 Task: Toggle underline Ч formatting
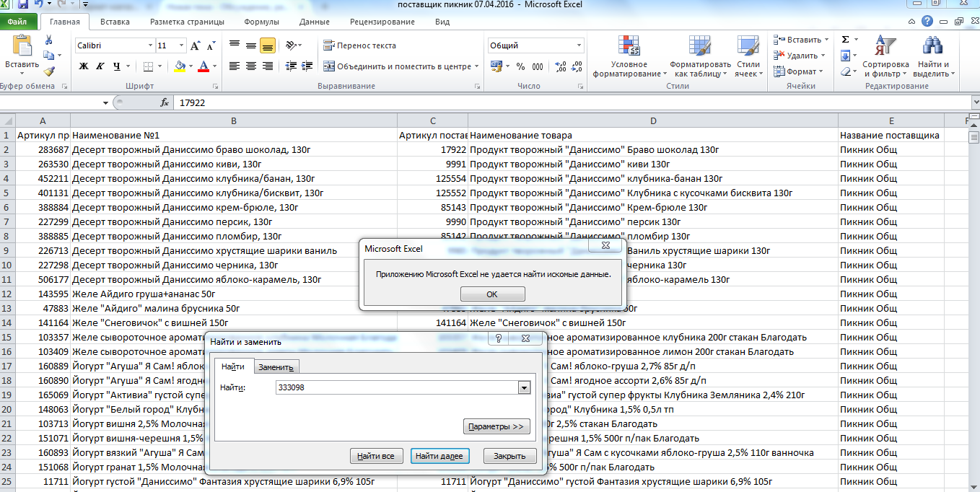[x=117, y=66]
